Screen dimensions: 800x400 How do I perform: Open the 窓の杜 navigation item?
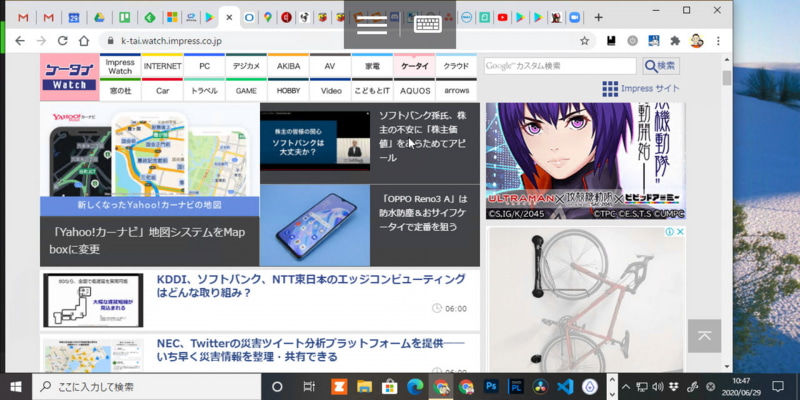120,91
